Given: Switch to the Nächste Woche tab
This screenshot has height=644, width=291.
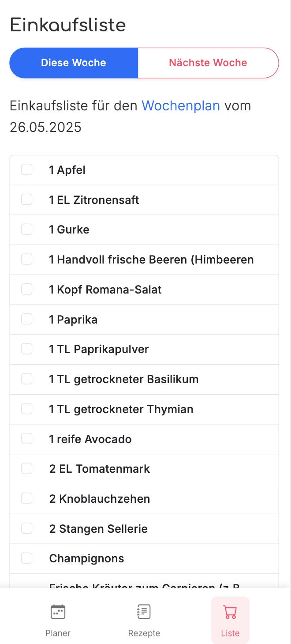Looking at the screenshot, I should coord(208,63).
